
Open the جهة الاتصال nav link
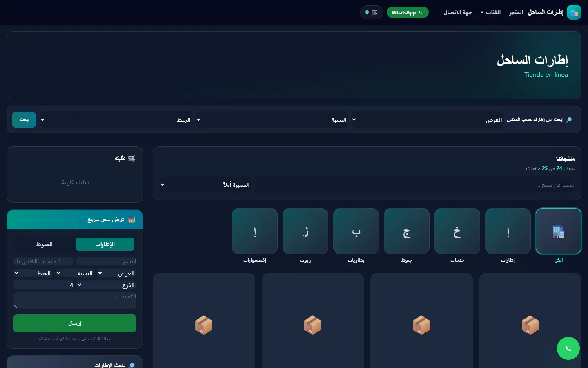pos(458,12)
